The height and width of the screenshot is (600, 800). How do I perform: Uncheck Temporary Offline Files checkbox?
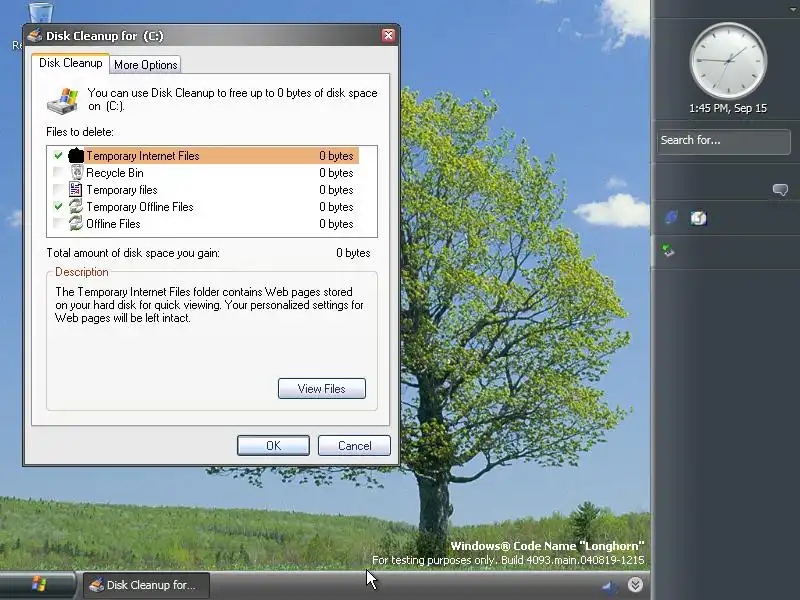tap(58, 207)
